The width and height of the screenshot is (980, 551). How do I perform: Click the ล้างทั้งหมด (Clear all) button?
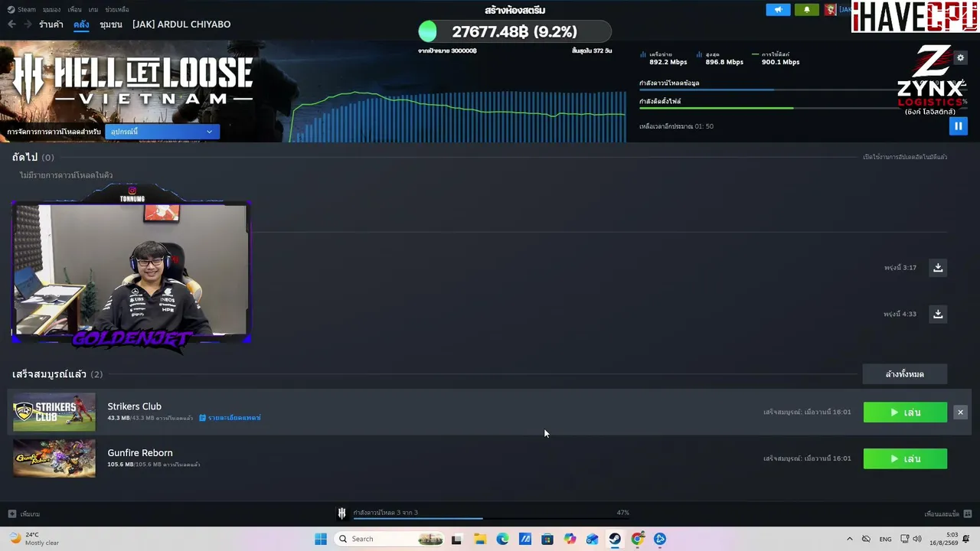click(x=905, y=374)
